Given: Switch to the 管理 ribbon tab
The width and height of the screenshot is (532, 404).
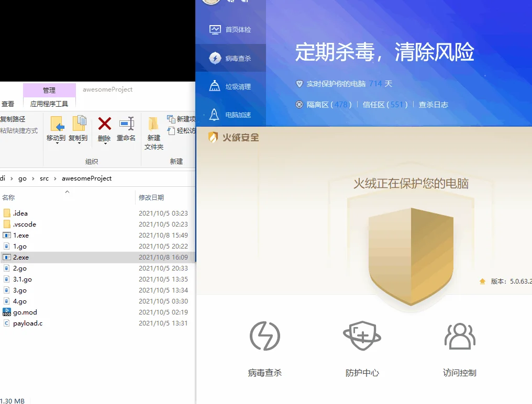Looking at the screenshot, I should (x=49, y=90).
